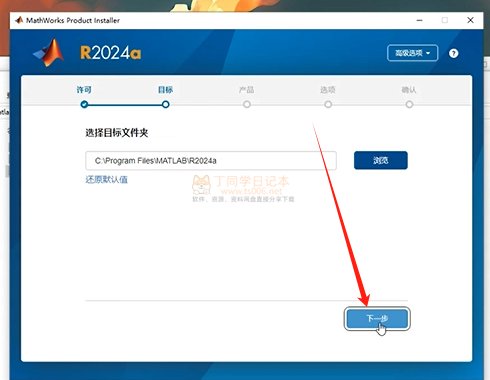Click the R2024a version text

111,53
